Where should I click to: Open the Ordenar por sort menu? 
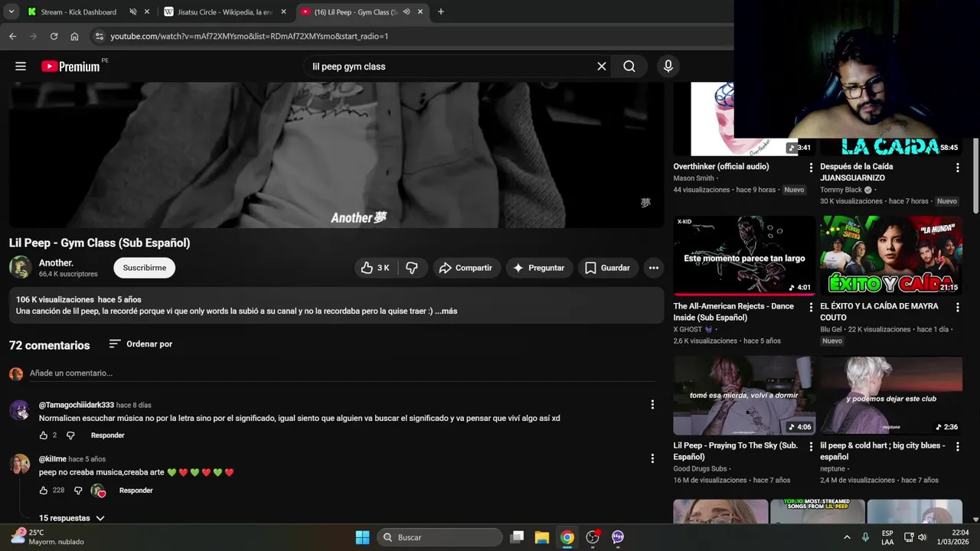pyautogui.click(x=141, y=344)
